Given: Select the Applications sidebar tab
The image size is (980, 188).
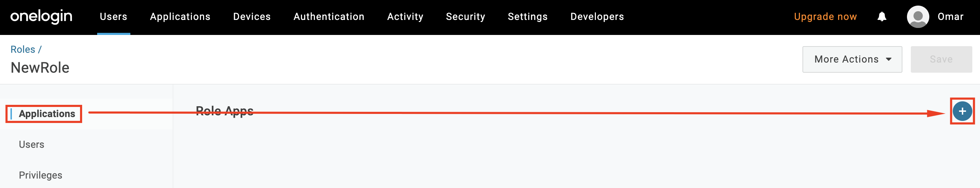Looking at the screenshot, I should click(47, 114).
